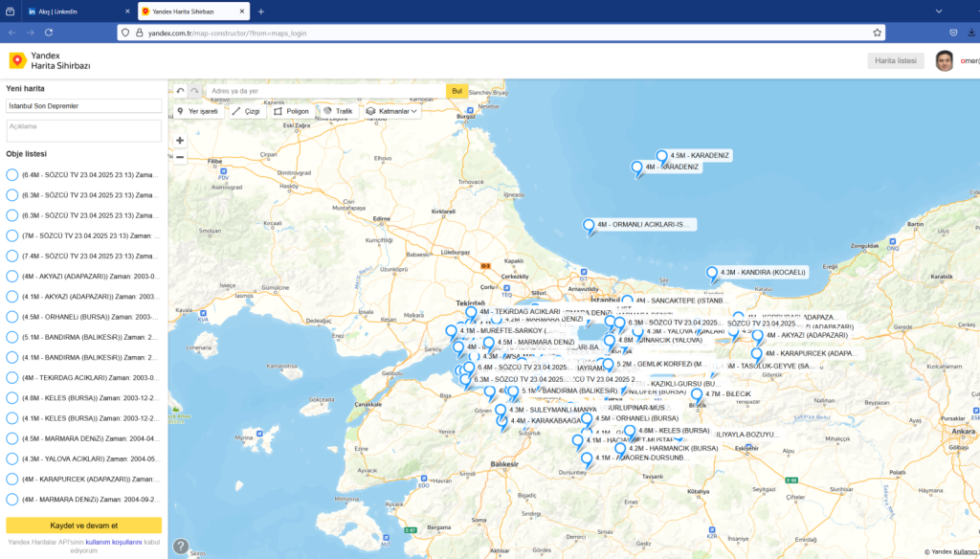This screenshot has width=980, height=559.
Task: Click the 4.4M - KARAKABAAGA map pin
Action: click(501, 423)
